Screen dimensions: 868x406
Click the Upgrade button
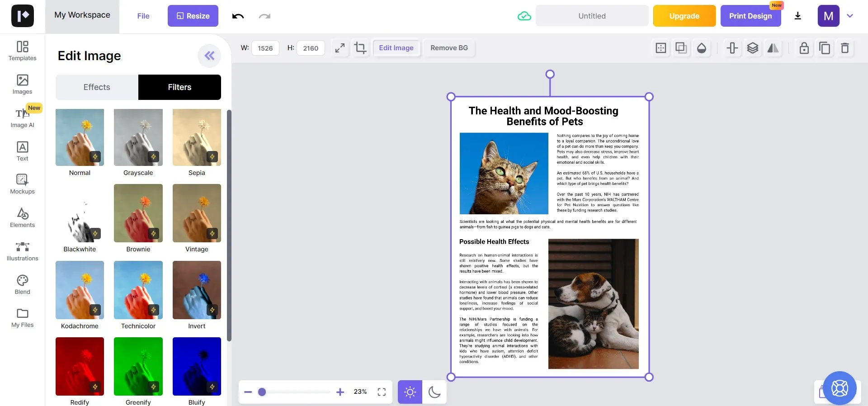(684, 16)
